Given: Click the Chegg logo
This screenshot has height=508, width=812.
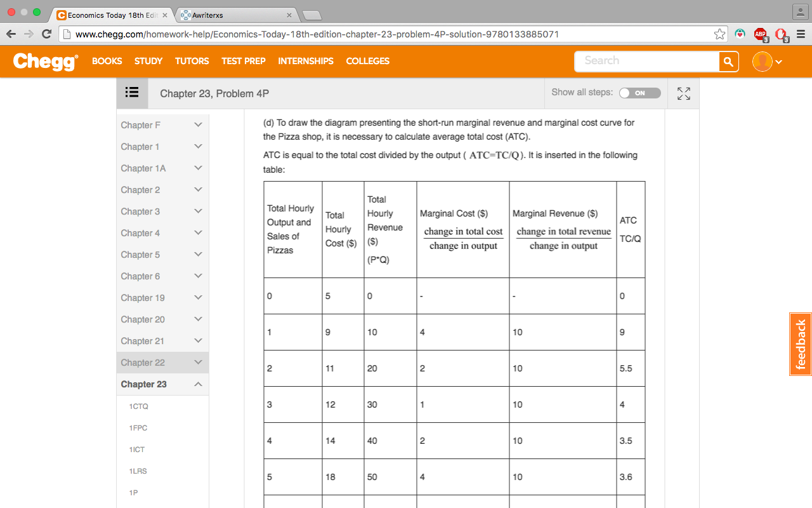Looking at the screenshot, I should (45, 61).
